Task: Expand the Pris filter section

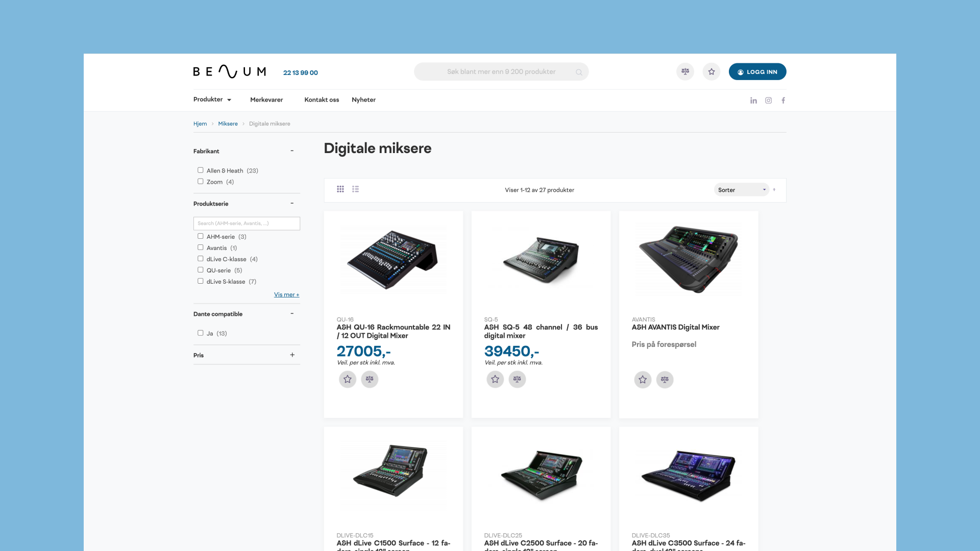Action: pos(292,355)
